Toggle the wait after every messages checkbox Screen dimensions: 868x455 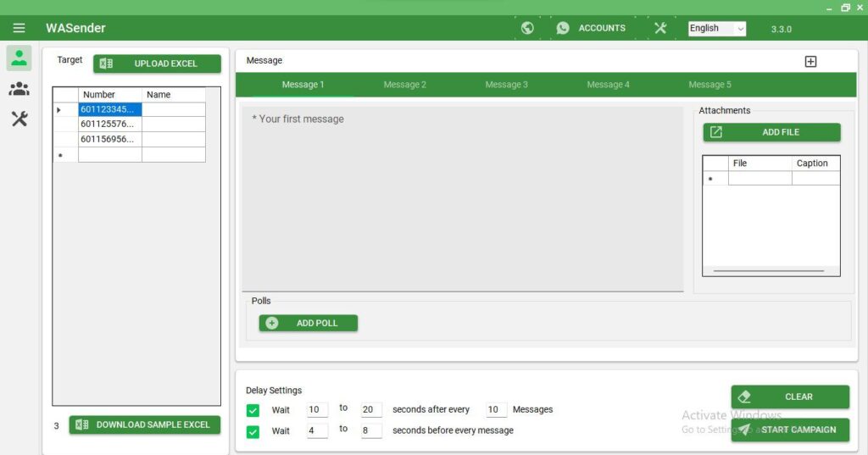[253, 410]
